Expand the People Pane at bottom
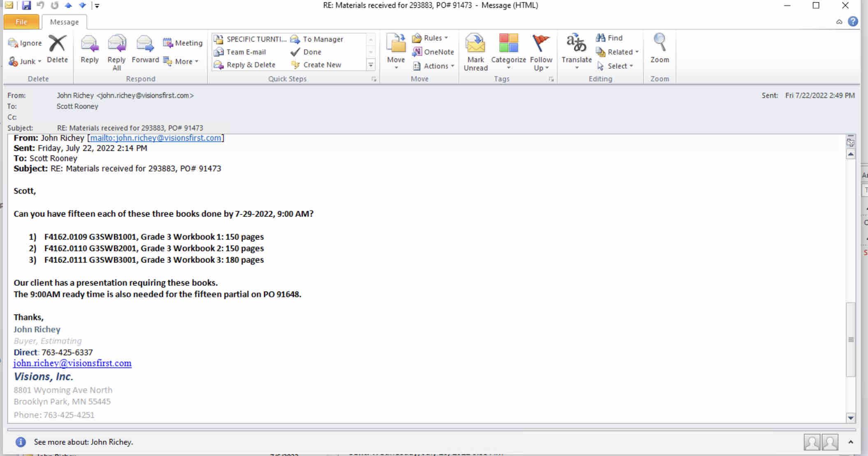This screenshot has height=456, width=868. pos(851,442)
